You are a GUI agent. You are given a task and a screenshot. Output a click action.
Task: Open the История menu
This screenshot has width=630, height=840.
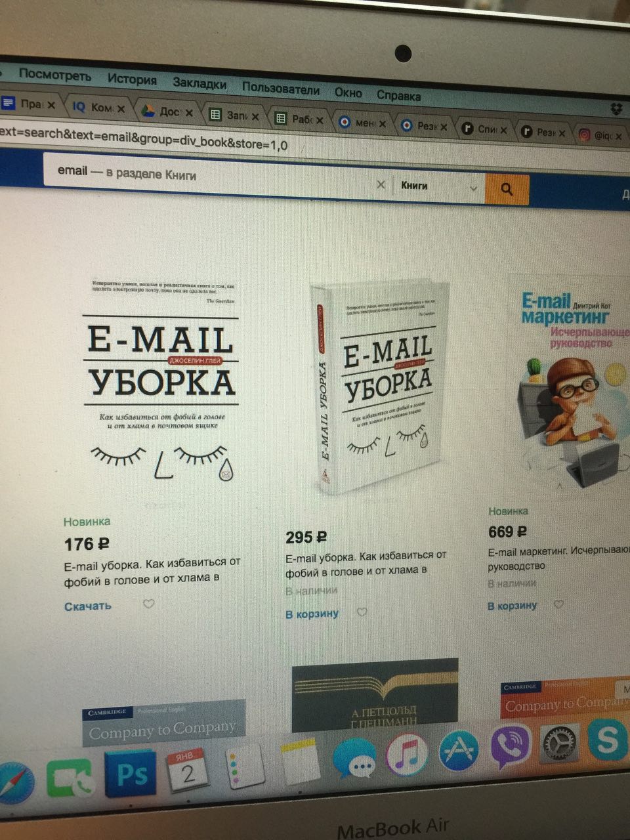[x=132, y=79]
